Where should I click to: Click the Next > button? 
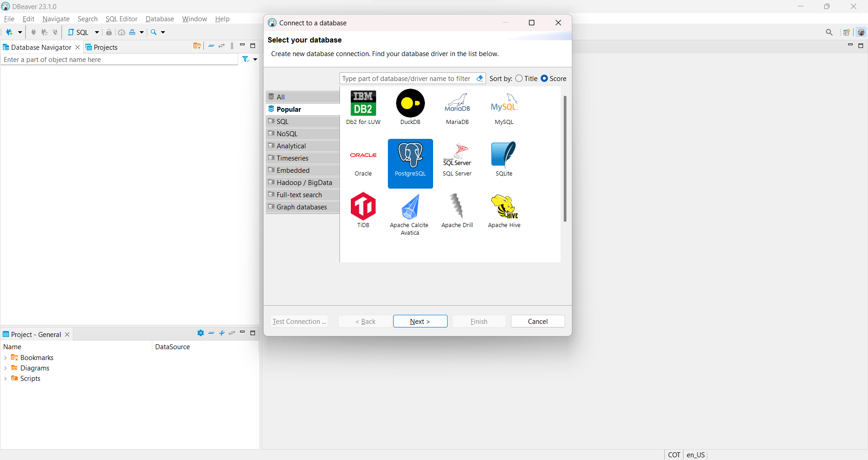coord(420,321)
